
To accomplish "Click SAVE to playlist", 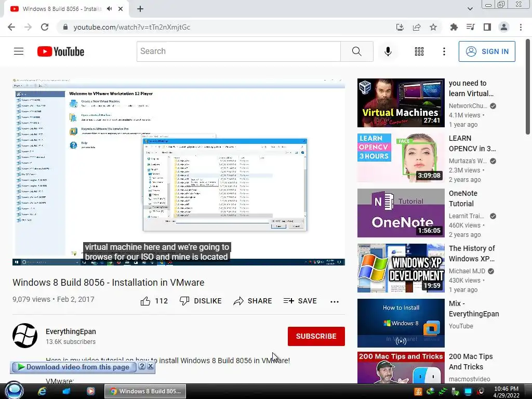I will (300, 301).
